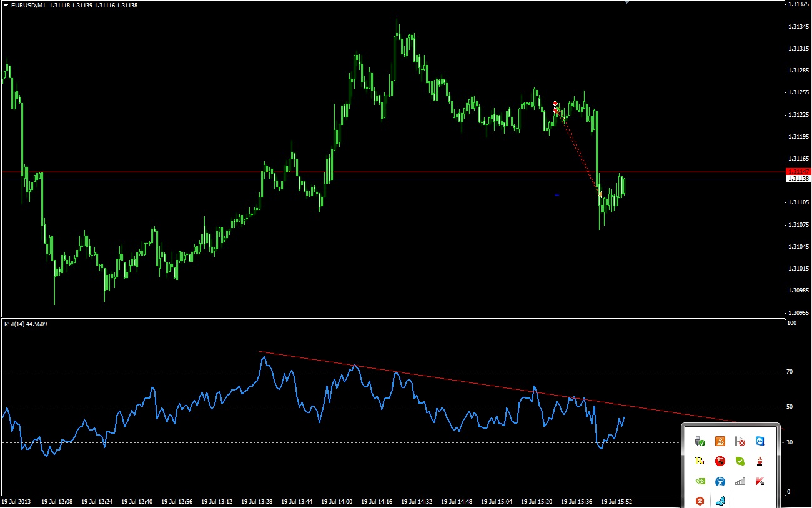
Task: Click the 19 Jul 15:52 time label
Action: [617, 501]
